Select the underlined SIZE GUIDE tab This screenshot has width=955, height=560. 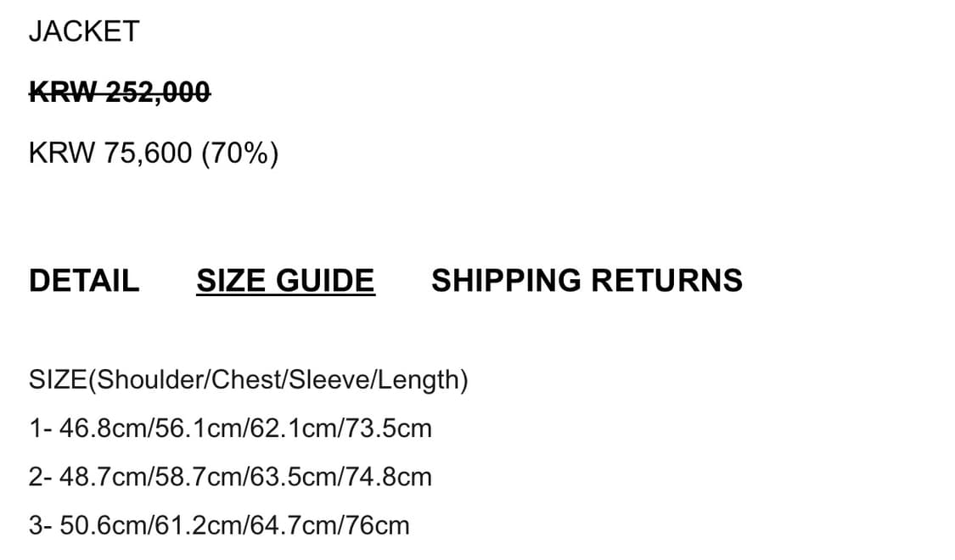285,281
